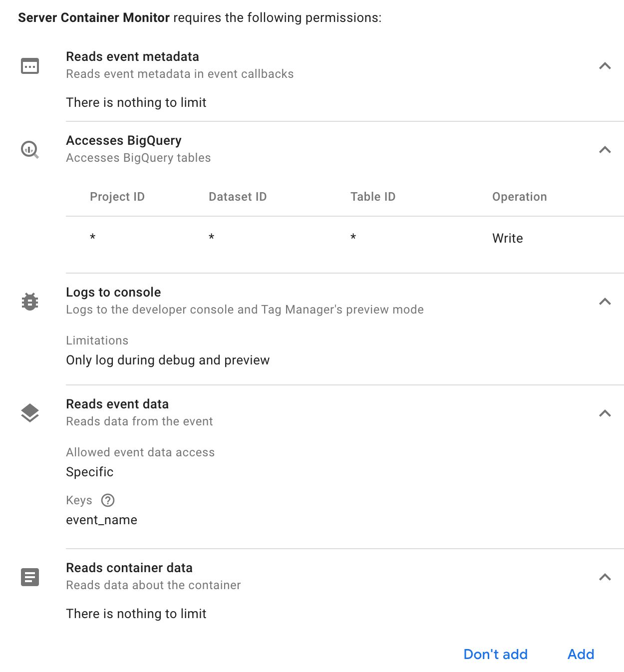Image resolution: width=624 pixels, height=672 pixels.
Task: Click the BigQuery magnifier chart icon
Action: click(30, 150)
